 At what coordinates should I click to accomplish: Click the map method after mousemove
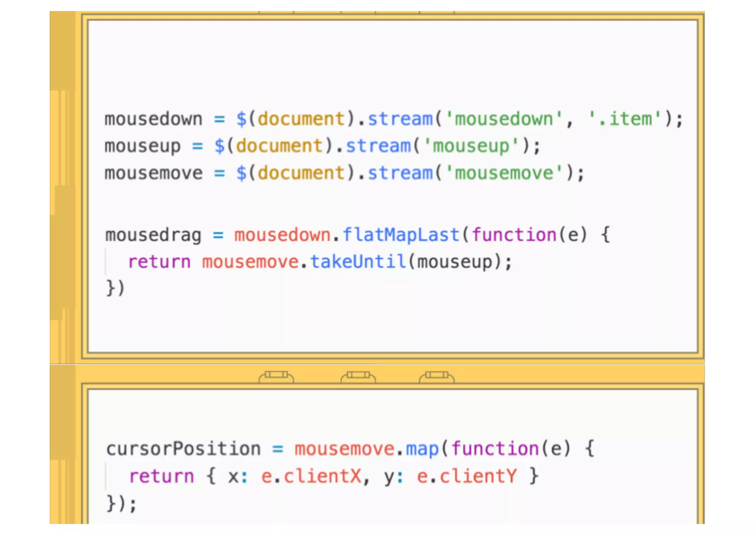pyautogui.click(x=422, y=449)
